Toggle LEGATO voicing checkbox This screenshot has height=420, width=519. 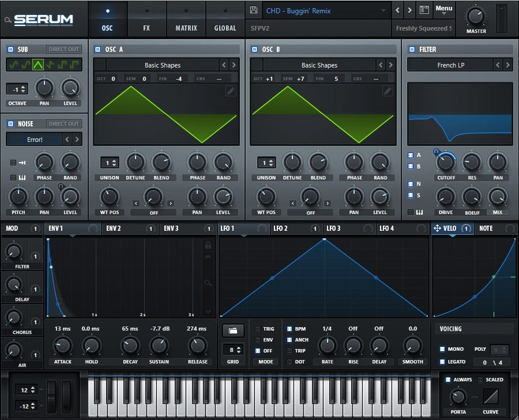pyautogui.click(x=442, y=362)
